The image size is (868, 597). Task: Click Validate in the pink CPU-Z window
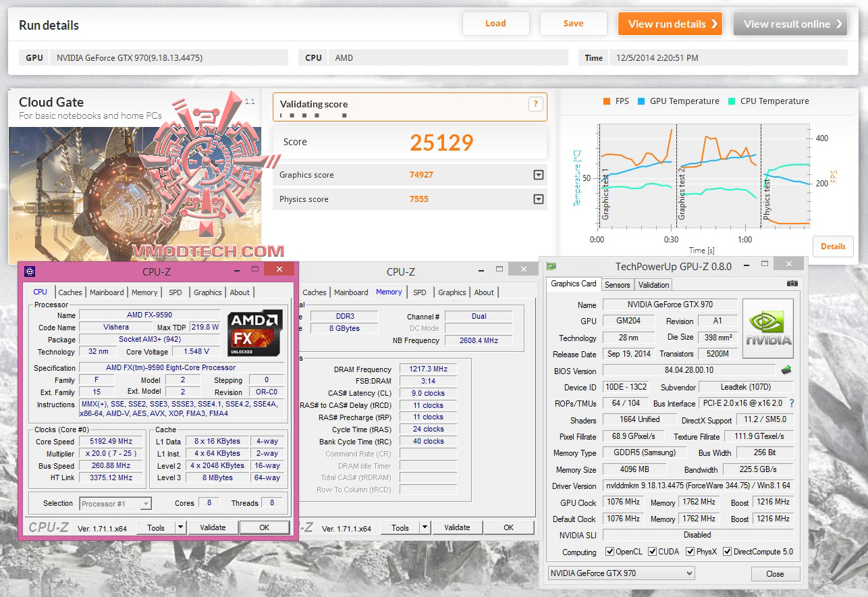coord(213,527)
